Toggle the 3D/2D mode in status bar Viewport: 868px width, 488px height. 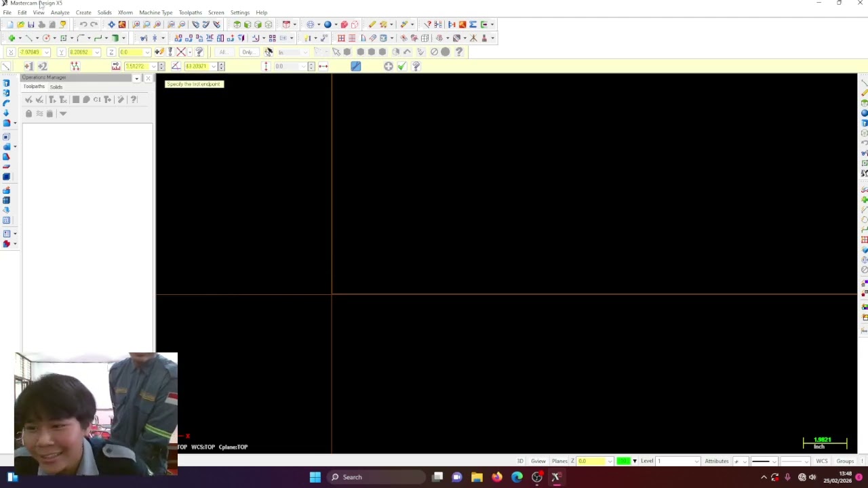pyautogui.click(x=520, y=461)
